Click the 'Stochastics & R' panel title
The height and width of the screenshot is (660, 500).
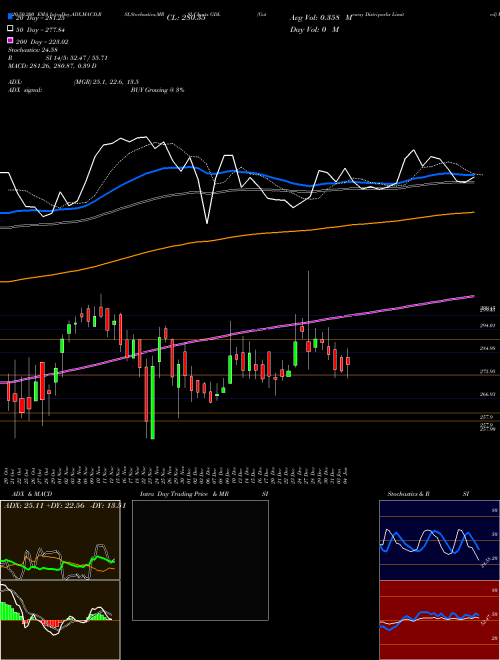tap(408, 494)
